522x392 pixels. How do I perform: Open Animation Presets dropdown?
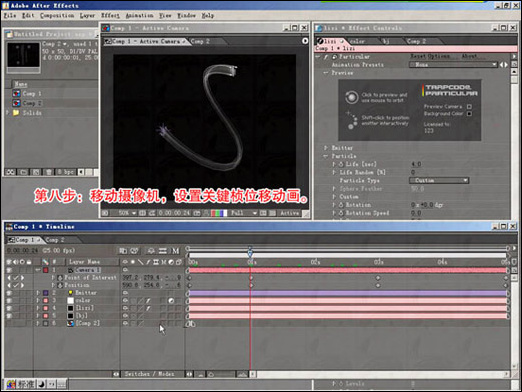[453, 65]
